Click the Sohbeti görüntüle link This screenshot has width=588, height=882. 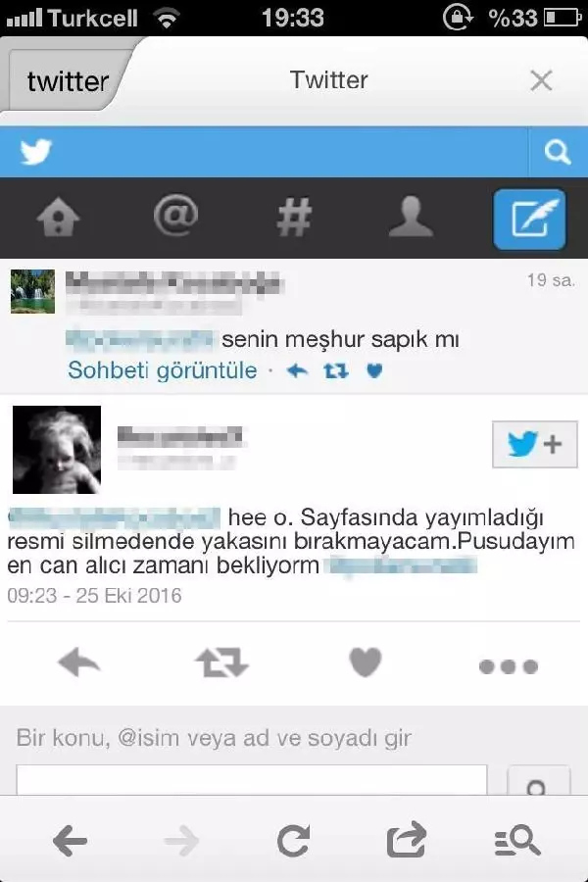coord(162,370)
